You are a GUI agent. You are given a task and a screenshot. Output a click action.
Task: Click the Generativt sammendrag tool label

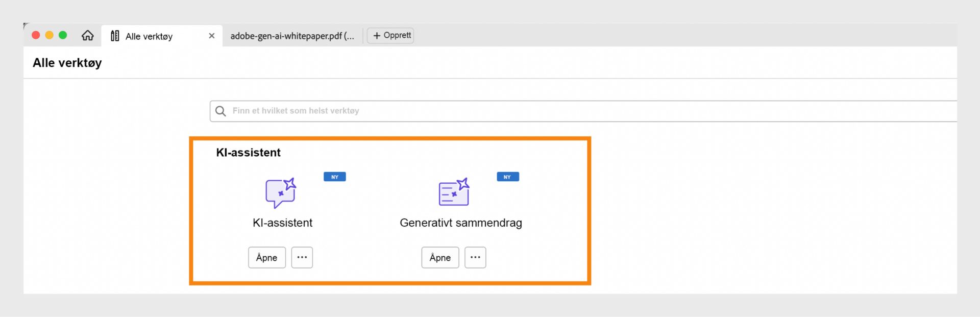coord(460,223)
